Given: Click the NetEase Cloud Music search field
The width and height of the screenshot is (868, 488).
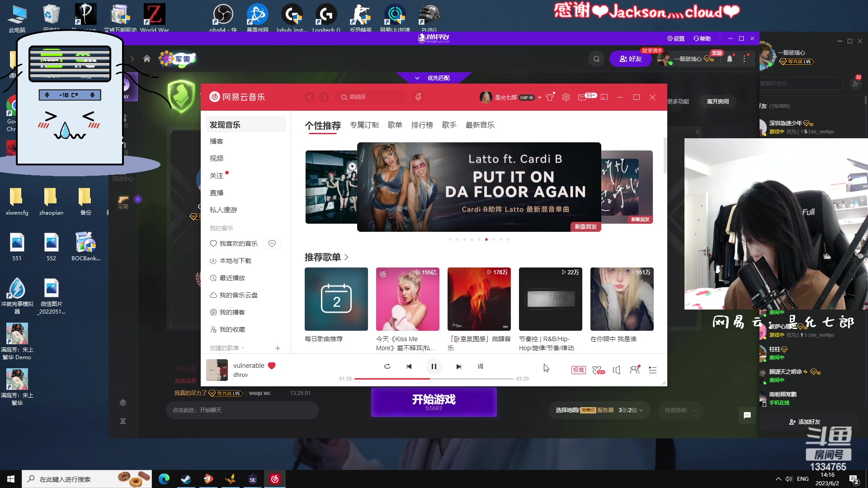Looking at the screenshot, I should 371,97.
